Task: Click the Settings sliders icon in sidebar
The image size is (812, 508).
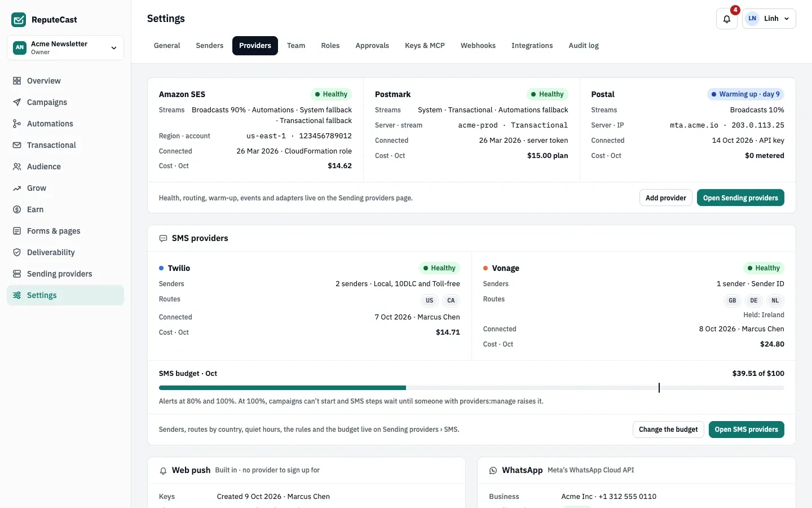Action: pyautogui.click(x=17, y=295)
